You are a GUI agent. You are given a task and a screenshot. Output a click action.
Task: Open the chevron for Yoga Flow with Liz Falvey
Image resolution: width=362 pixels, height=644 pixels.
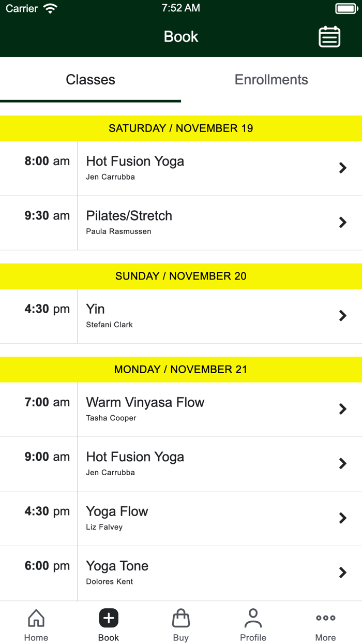click(342, 518)
